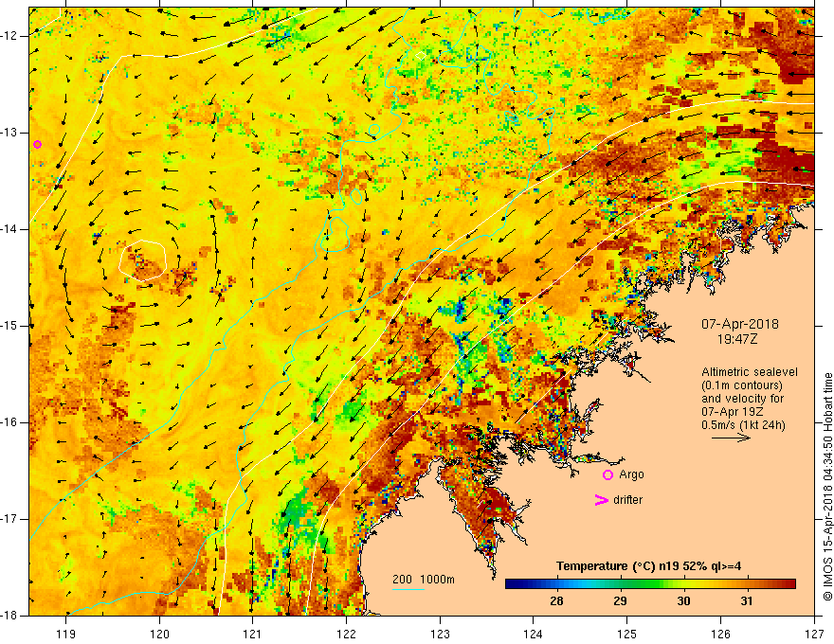Click the Argo float marker near -13 latitude
This screenshot has width=834, height=644.
37,145
